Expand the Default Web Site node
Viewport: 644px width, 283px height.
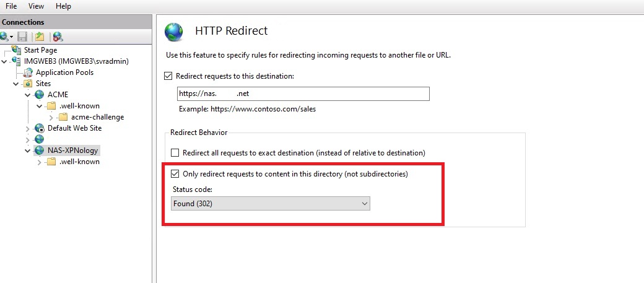coord(27,129)
